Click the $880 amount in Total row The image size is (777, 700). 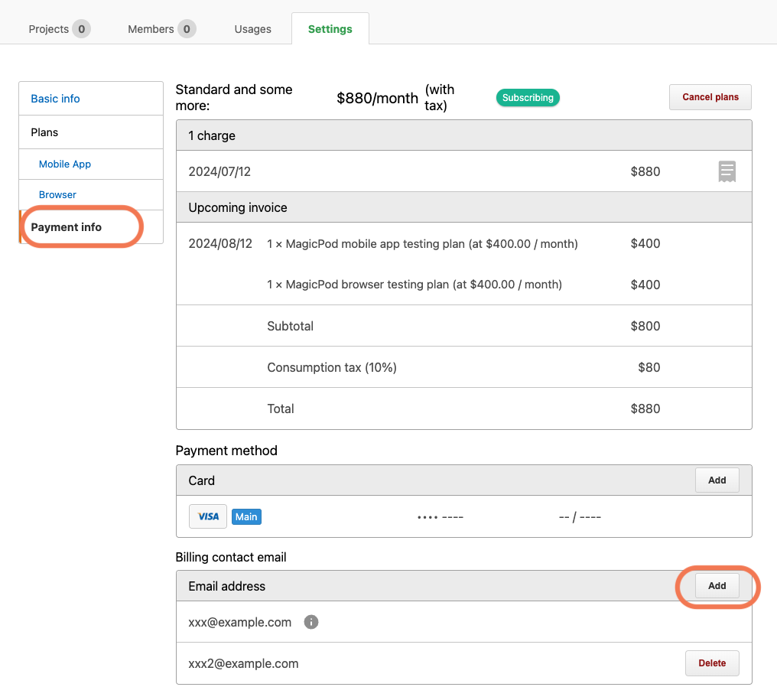[645, 409]
